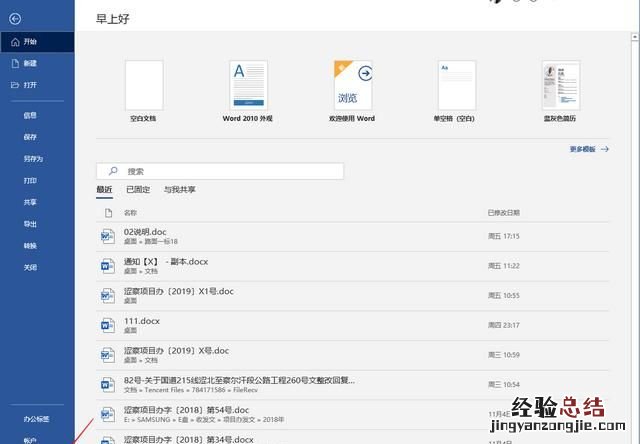The width and height of the screenshot is (640, 444).
Task: Click the 更多模板 link
Action: coord(589,149)
